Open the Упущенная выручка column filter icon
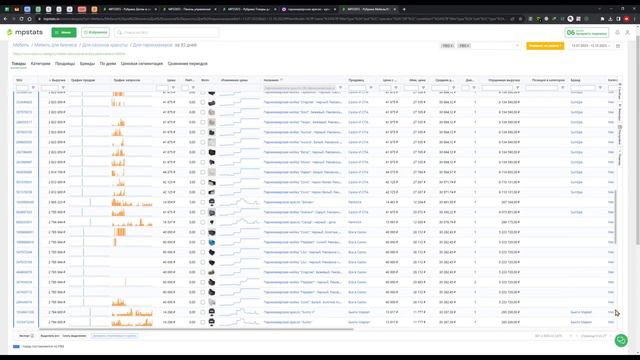 [518, 88]
